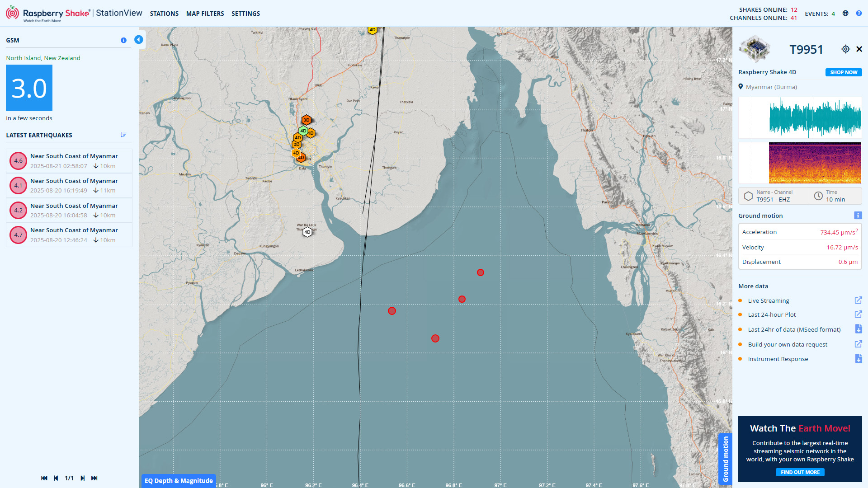This screenshot has width=868, height=488.
Task: Click the Last 24-hour Plot link text
Action: 772,315
